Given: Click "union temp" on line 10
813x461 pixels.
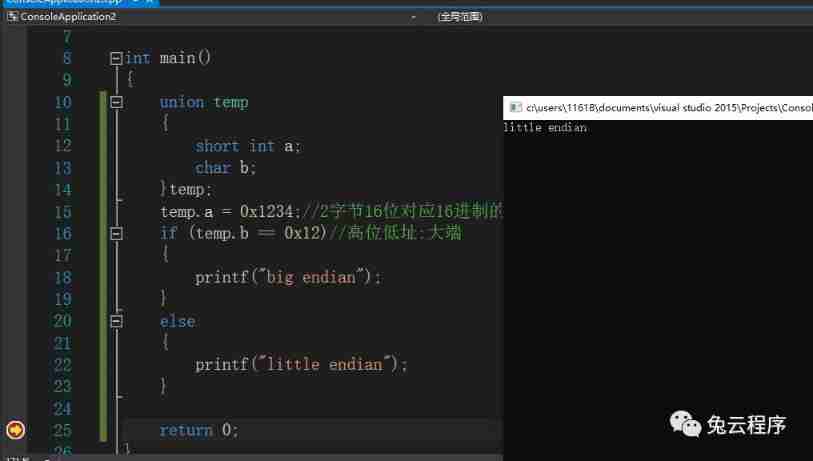Looking at the screenshot, I should coord(204,102).
